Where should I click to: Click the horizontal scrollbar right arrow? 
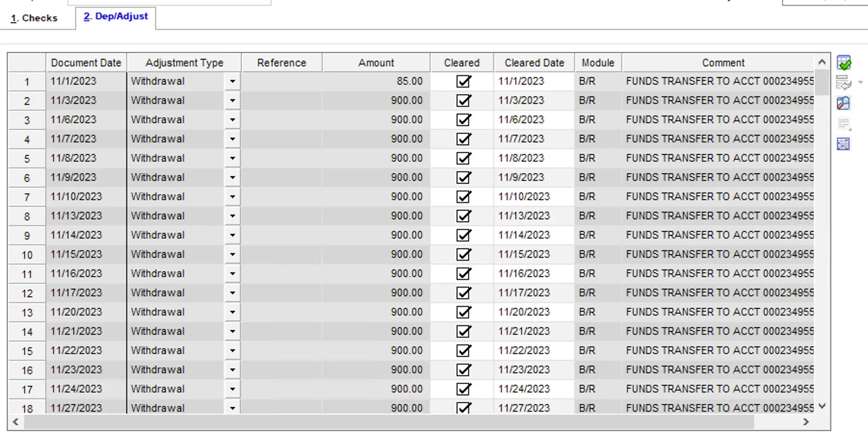click(x=806, y=422)
